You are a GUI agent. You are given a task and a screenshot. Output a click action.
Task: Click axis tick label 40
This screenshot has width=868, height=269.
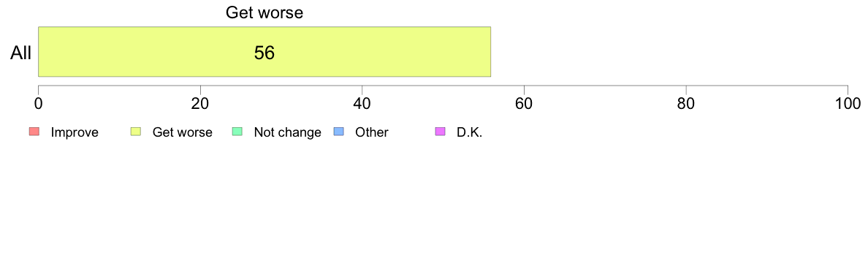point(362,103)
